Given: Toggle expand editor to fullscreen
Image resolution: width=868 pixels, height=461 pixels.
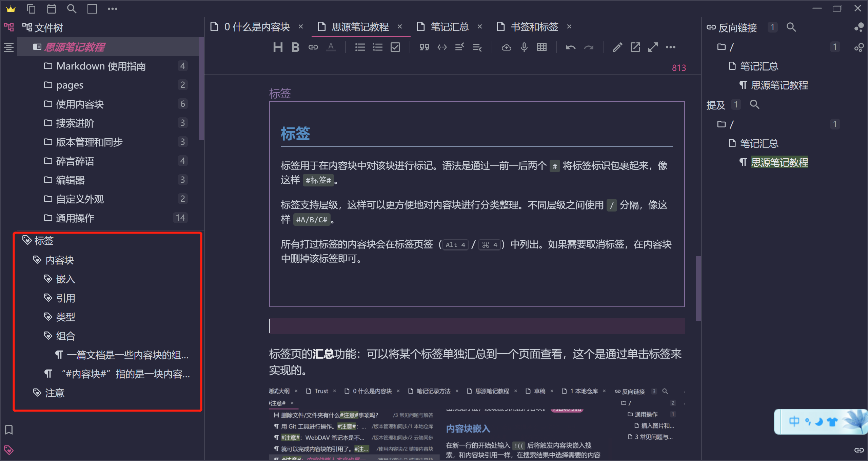Looking at the screenshot, I should click(653, 47).
